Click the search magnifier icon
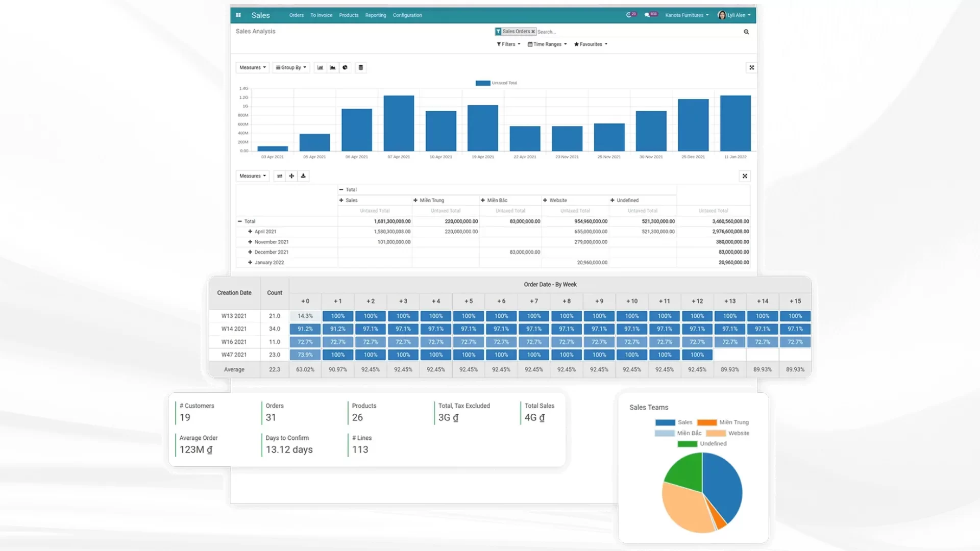This screenshot has width=980, height=551. tap(746, 32)
